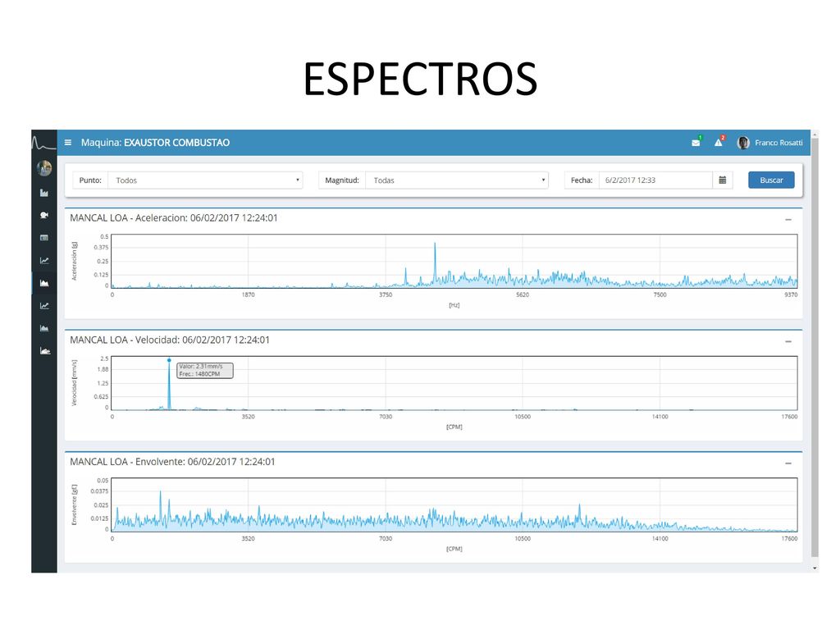This screenshot has height=630, width=840.
Task: Open the panel window icon in sidebar
Action: tap(44, 237)
